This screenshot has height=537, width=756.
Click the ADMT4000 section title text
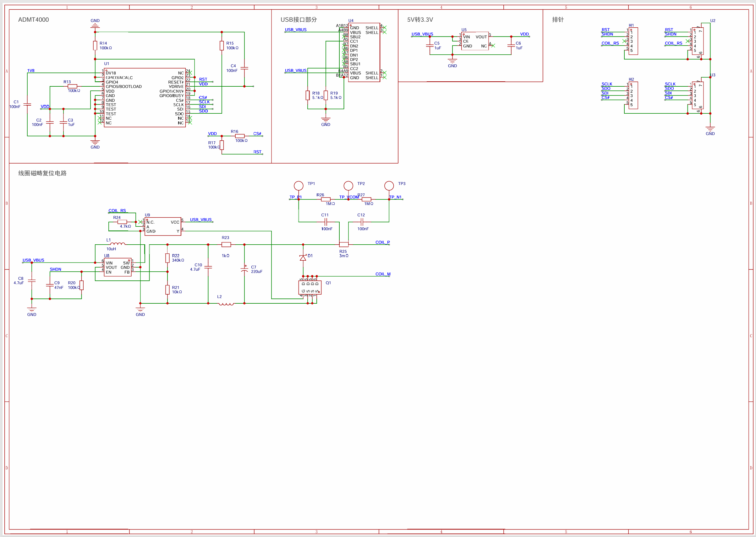pos(33,19)
